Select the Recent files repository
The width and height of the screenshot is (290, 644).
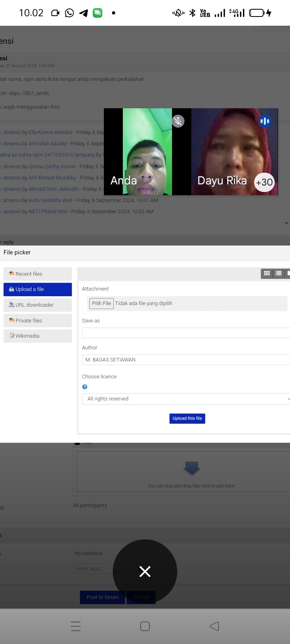[x=37, y=274]
